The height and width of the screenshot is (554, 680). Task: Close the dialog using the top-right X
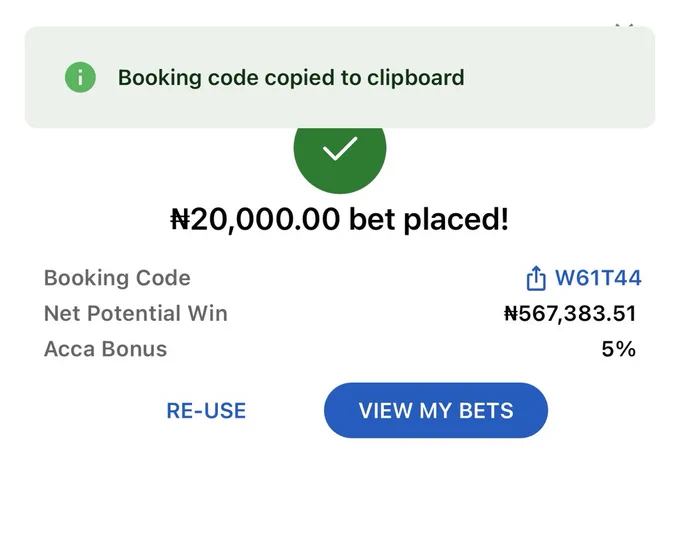[x=624, y=25]
